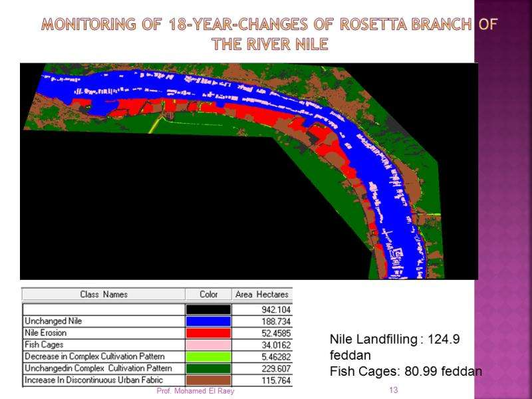Select the red Nile Erosion color swatch
532x399 pixels.
coord(208,333)
